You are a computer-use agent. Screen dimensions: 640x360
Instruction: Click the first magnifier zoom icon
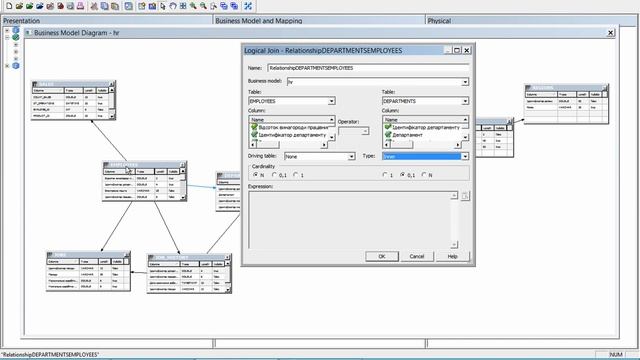[193, 6]
